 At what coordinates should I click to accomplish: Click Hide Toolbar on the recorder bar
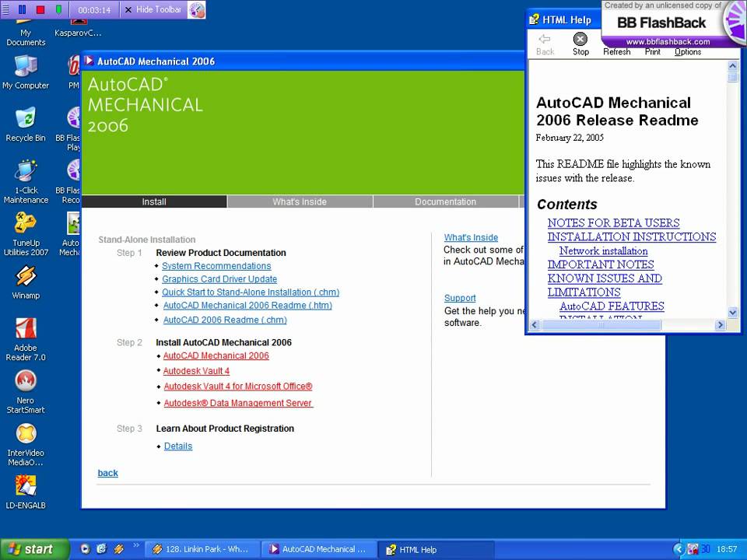(153, 9)
